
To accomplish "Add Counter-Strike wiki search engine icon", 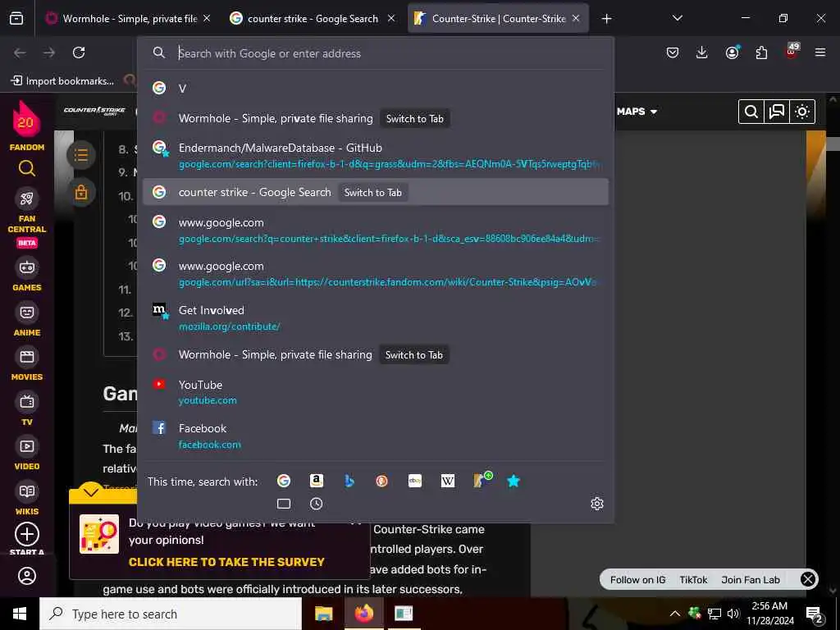I will pos(482,479).
